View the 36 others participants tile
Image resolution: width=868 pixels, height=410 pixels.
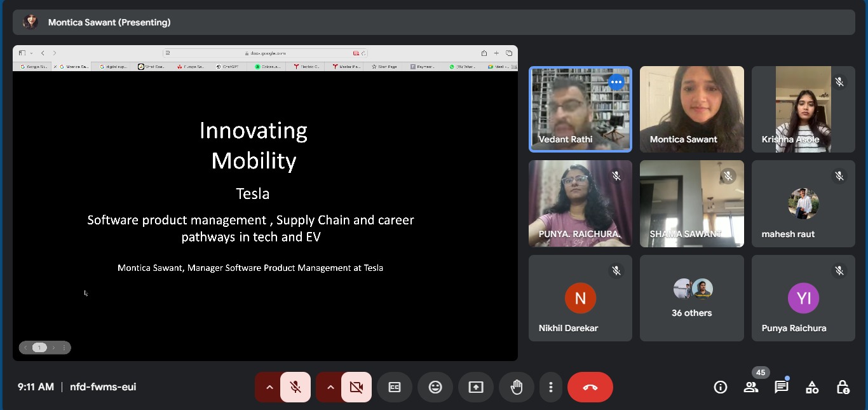tap(691, 298)
